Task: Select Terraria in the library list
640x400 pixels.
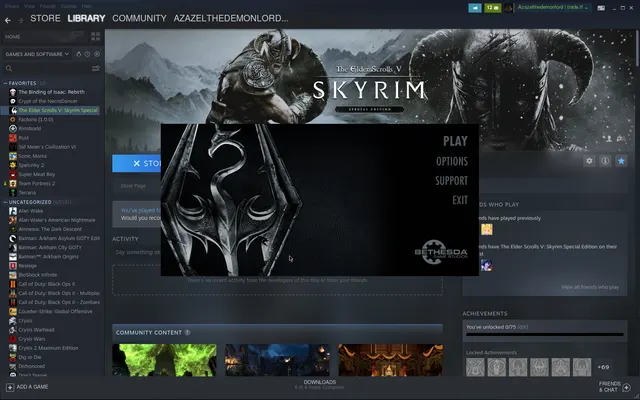Action: point(27,193)
